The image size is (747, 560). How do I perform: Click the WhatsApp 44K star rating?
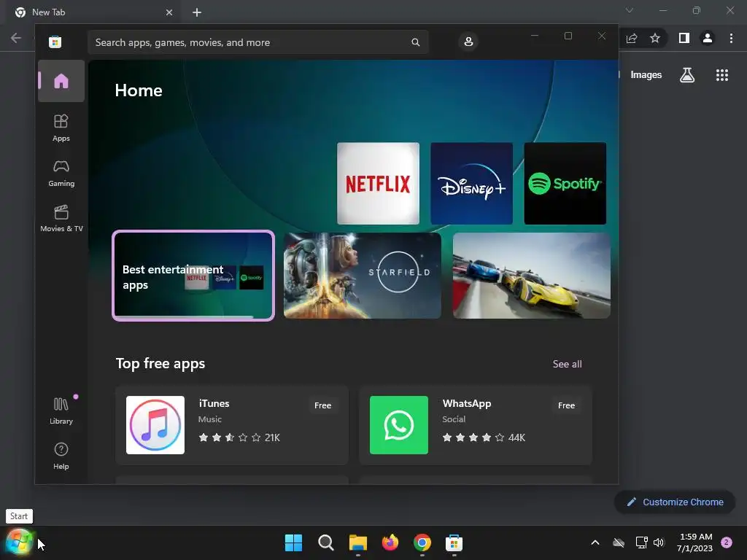(484, 437)
